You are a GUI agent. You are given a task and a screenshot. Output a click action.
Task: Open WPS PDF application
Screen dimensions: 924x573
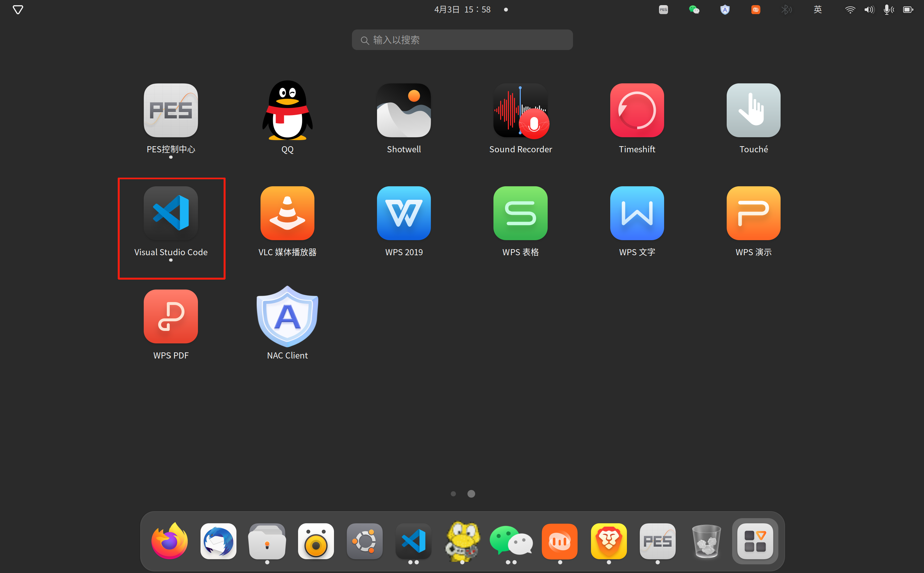(x=171, y=316)
